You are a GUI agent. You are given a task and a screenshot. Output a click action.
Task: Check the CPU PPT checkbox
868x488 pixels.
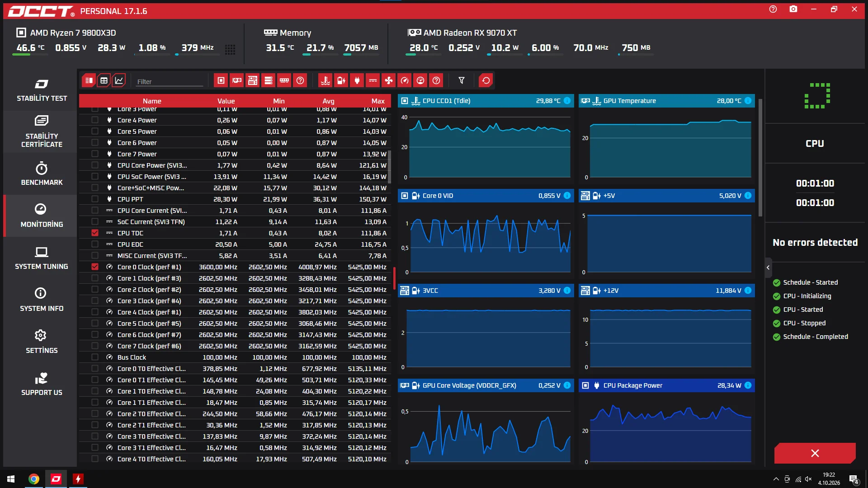coord(95,199)
